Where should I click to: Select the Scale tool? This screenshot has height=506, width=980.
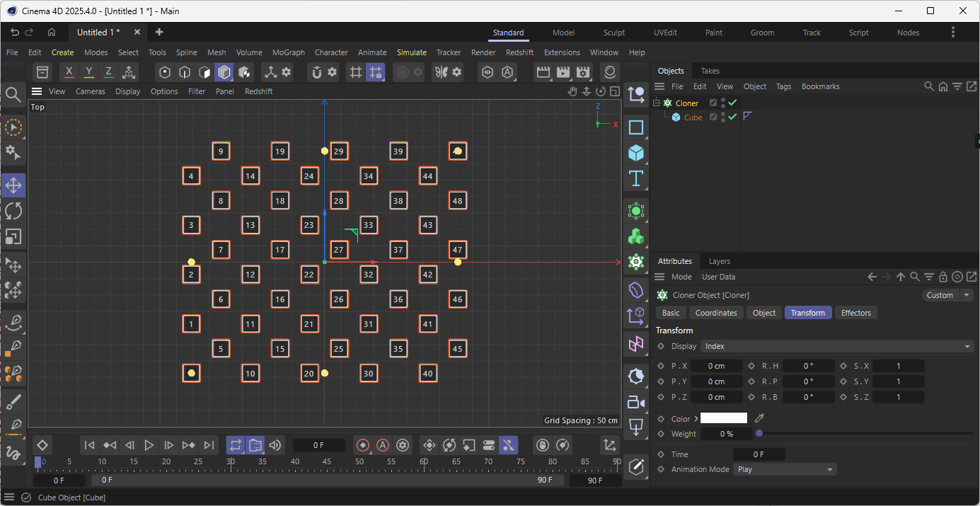coord(14,236)
